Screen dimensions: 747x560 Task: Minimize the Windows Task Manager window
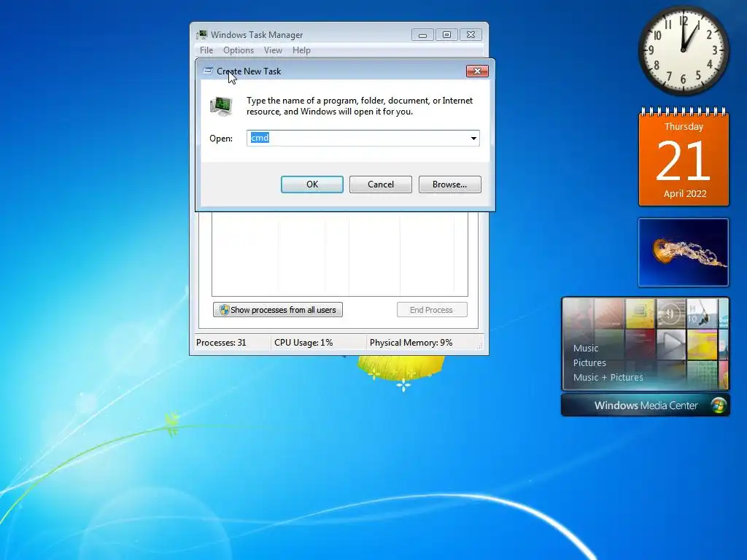click(422, 35)
